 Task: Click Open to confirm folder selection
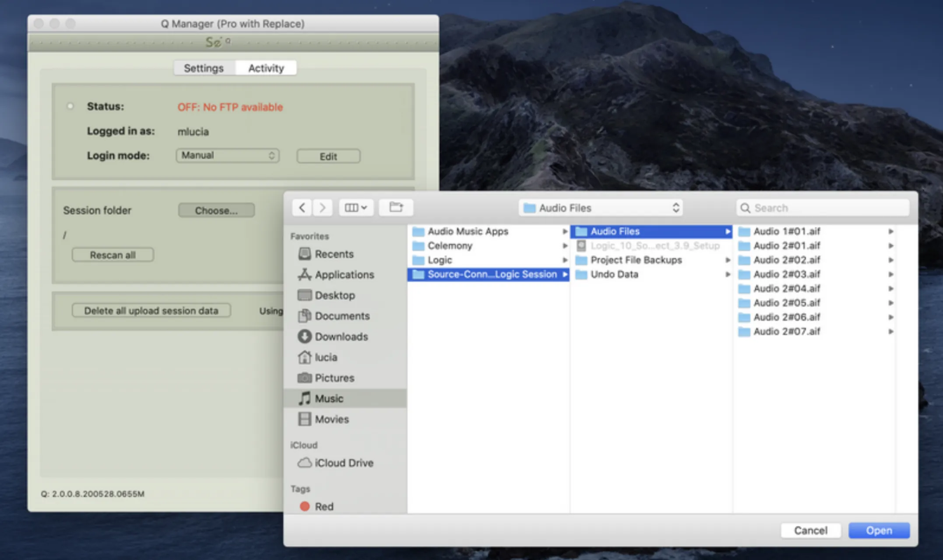[879, 531]
